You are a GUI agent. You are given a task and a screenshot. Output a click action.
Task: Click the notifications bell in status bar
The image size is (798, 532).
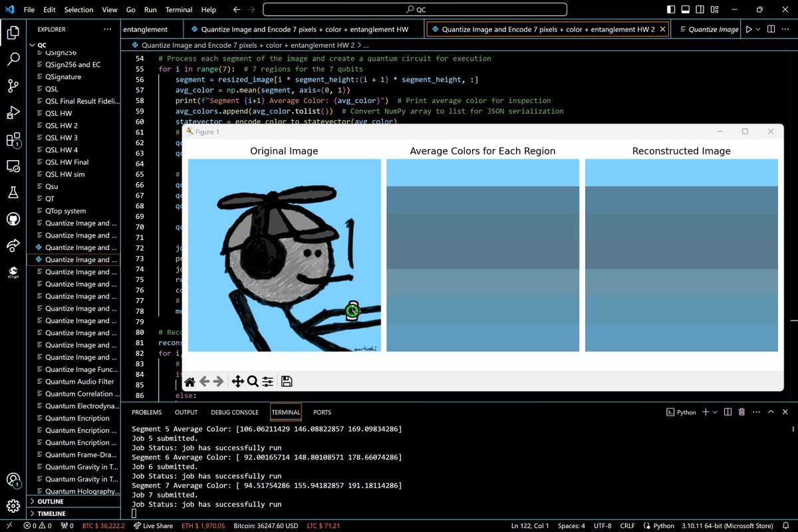point(785,526)
